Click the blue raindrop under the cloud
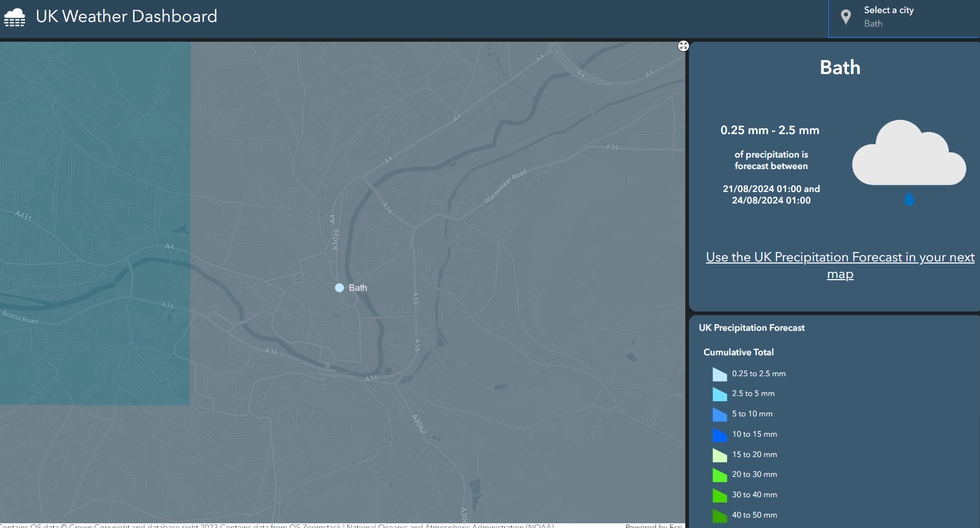 click(x=909, y=199)
